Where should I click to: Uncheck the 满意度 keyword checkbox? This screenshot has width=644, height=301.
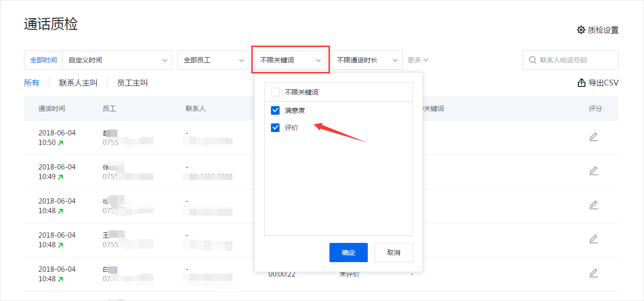(275, 110)
